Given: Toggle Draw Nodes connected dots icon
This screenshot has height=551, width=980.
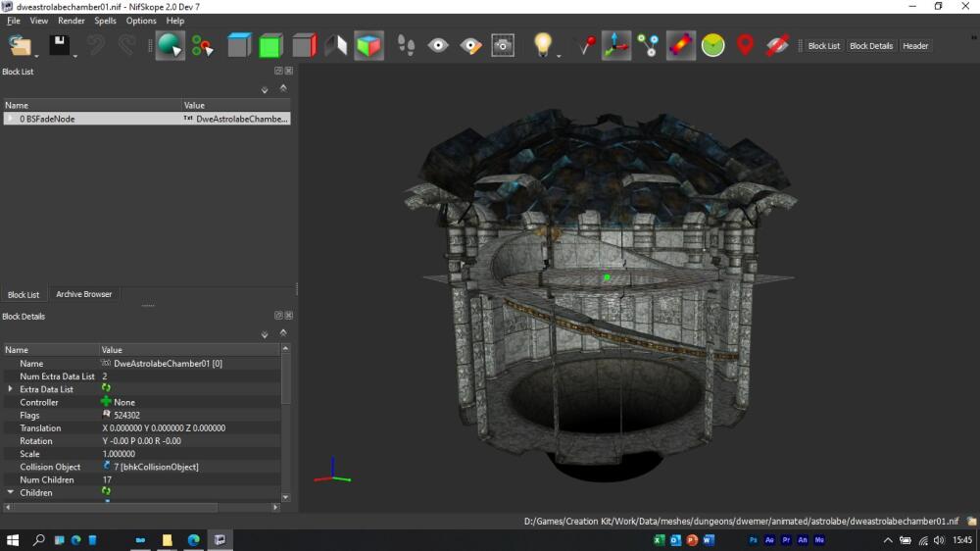Looking at the screenshot, I should (648, 46).
